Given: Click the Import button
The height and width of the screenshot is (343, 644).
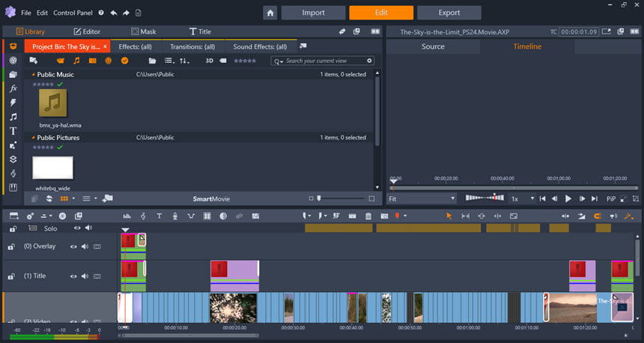Looking at the screenshot, I should click(x=313, y=13).
